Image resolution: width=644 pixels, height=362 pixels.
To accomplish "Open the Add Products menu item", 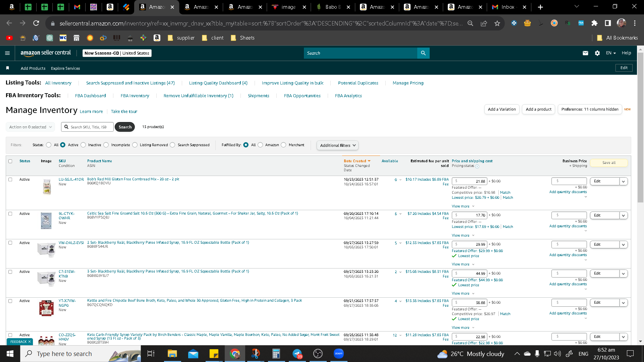I will coord(33,68).
